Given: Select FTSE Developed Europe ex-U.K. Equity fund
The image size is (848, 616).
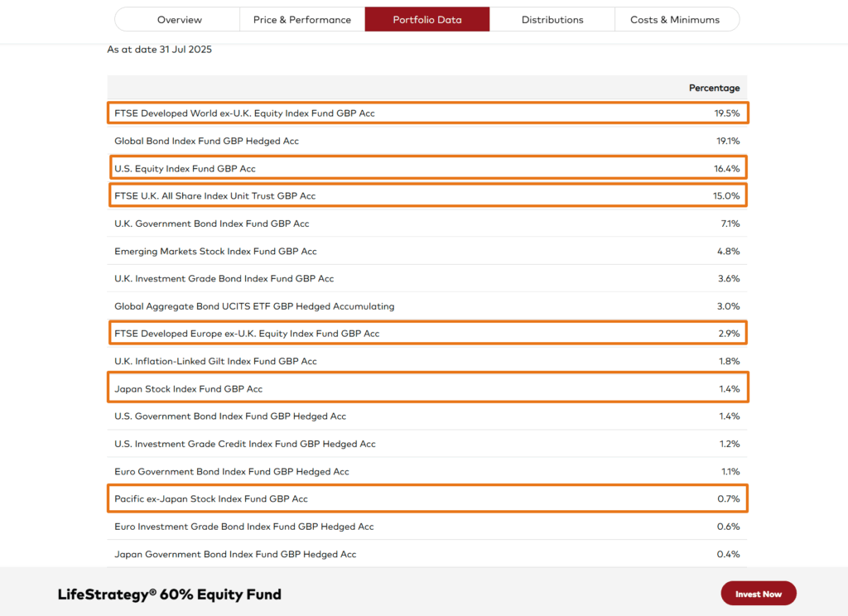Looking at the screenshot, I should [427, 333].
